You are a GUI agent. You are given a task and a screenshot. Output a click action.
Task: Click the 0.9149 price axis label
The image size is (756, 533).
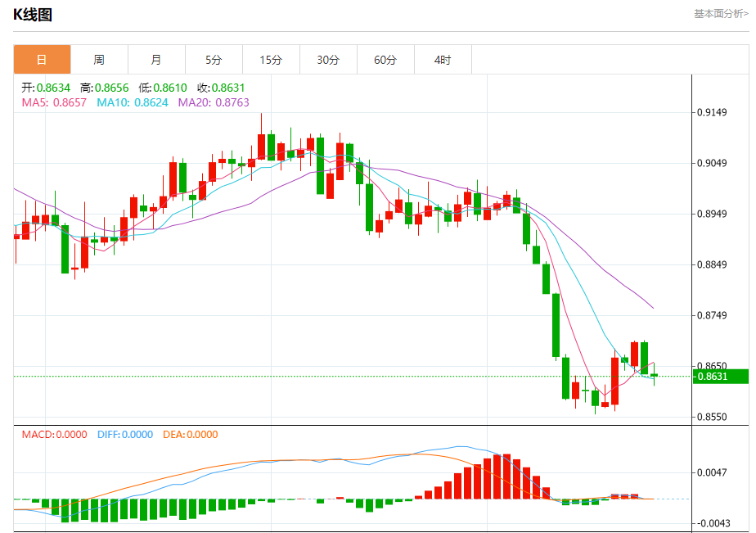pos(712,112)
